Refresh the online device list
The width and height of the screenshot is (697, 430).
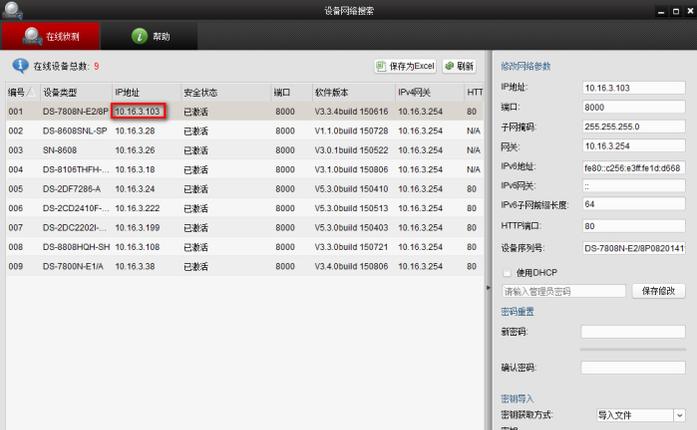click(x=459, y=66)
